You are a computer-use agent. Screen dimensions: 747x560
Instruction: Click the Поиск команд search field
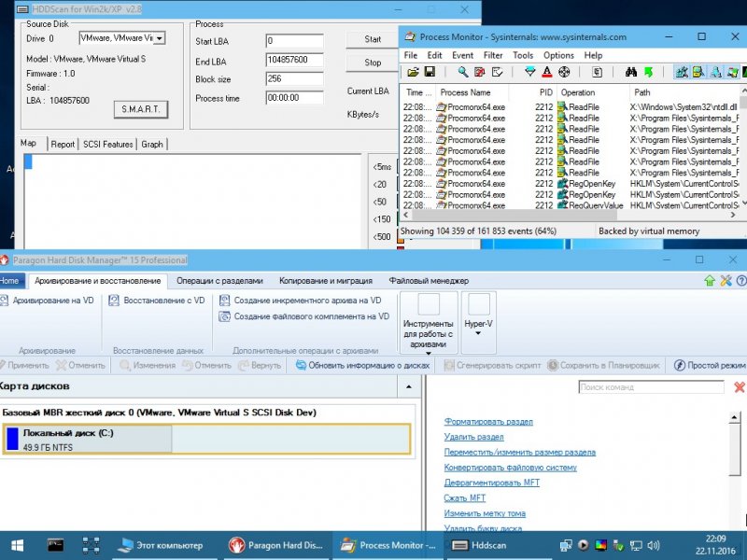click(x=651, y=387)
